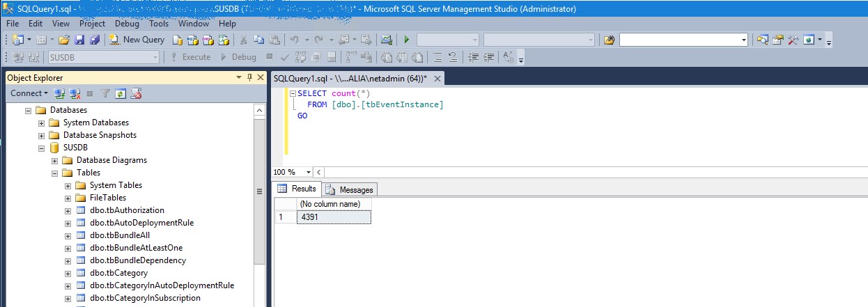Click the XMLA Query icon
Viewport: 868px width, 307px height.
click(x=223, y=40)
